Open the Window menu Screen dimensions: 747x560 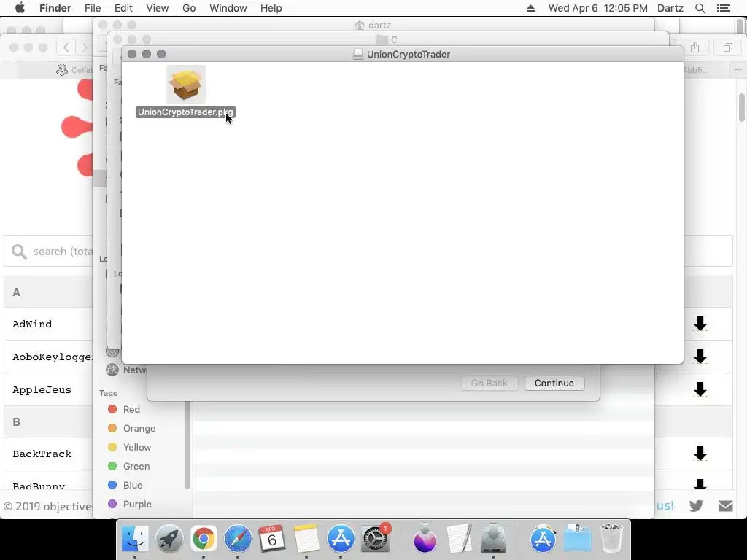[x=228, y=8]
